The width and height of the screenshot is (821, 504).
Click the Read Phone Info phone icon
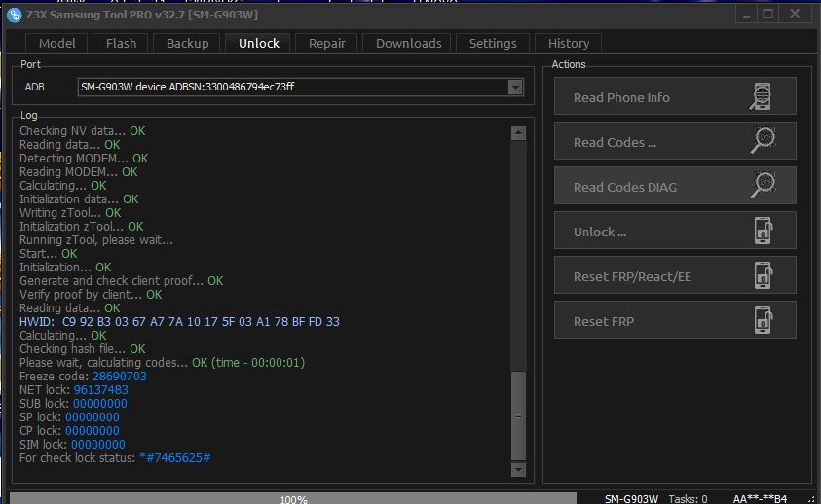761,96
